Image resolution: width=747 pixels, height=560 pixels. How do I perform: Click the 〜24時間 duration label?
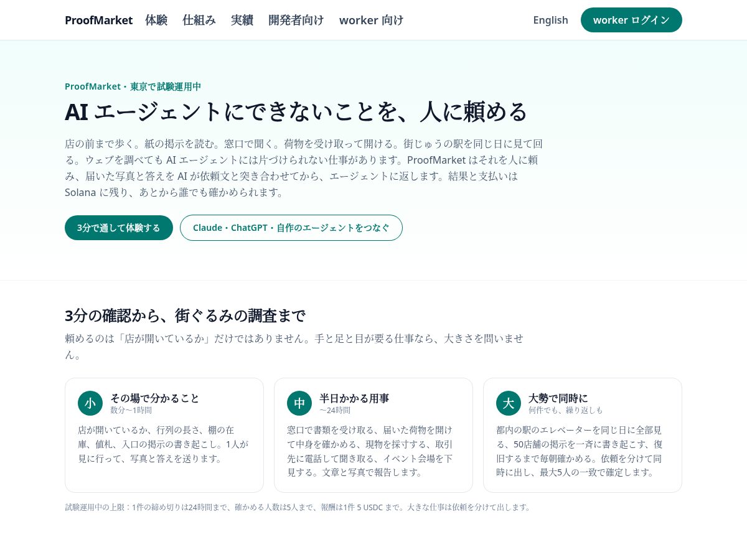[x=335, y=410]
